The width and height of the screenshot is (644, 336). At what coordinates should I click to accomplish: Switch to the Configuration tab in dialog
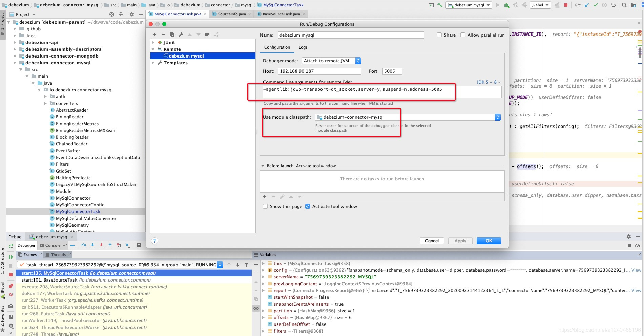coord(277,47)
